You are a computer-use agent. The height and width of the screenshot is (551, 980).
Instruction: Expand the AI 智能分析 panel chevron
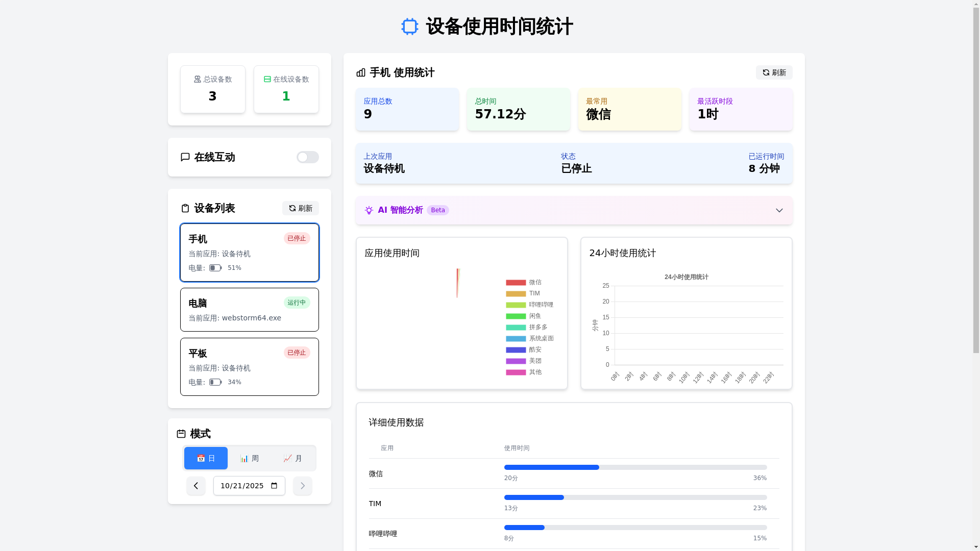tap(779, 210)
